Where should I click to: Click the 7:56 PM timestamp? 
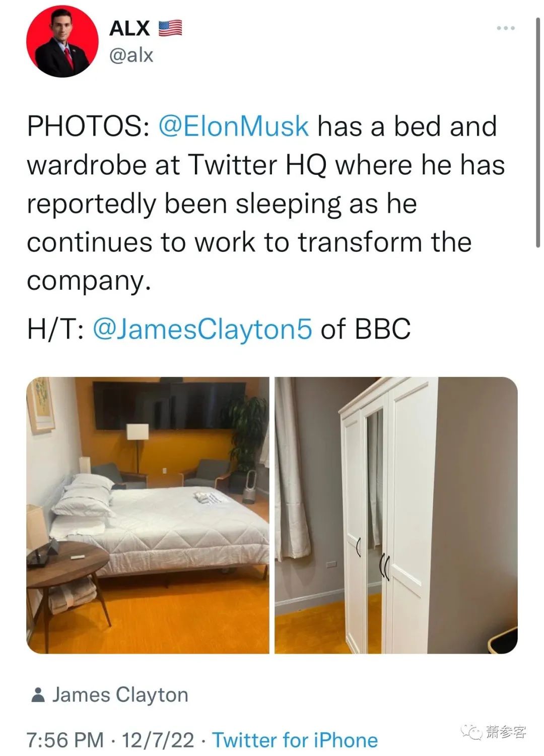(x=65, y=740)
